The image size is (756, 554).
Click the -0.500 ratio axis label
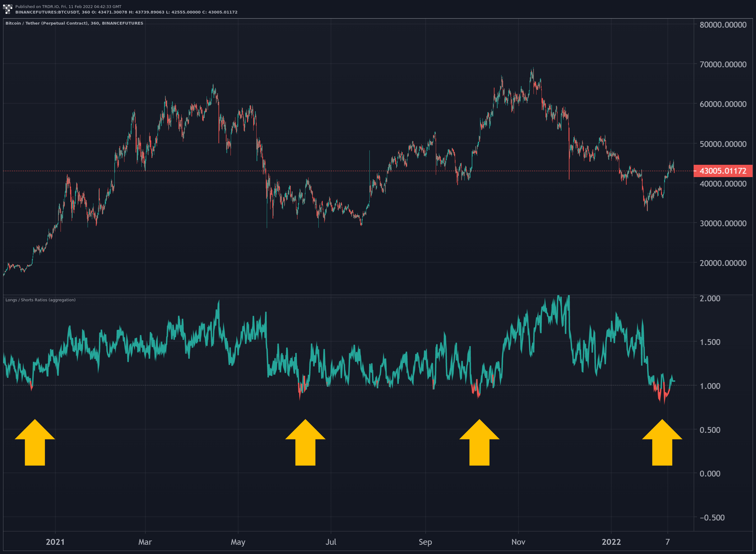click(x=712, y=518)
